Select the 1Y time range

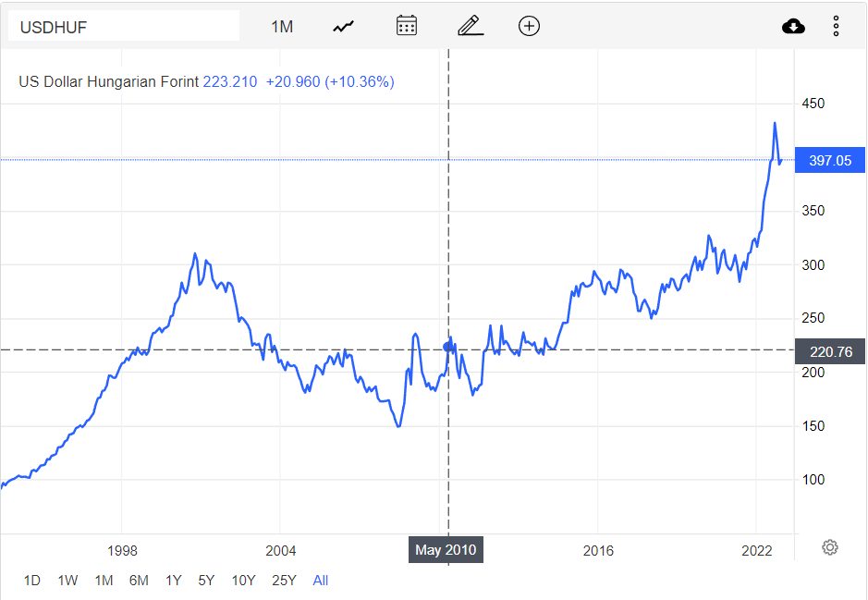pos(173,580)
